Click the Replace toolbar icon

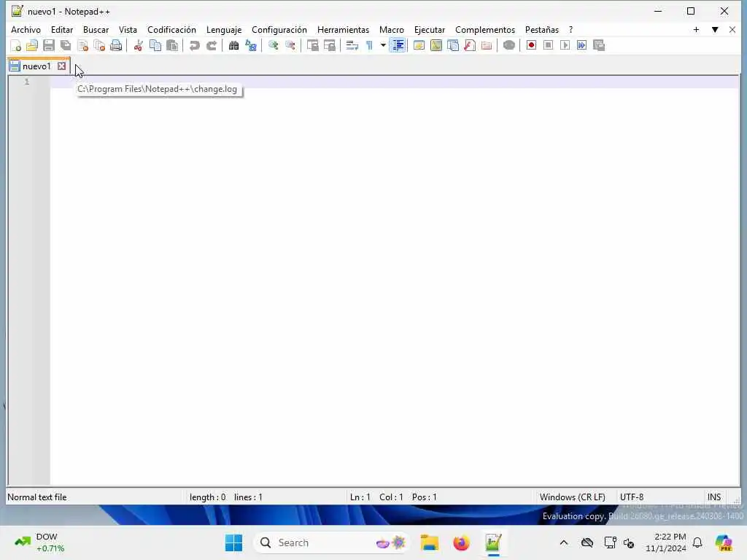[251, 46]
